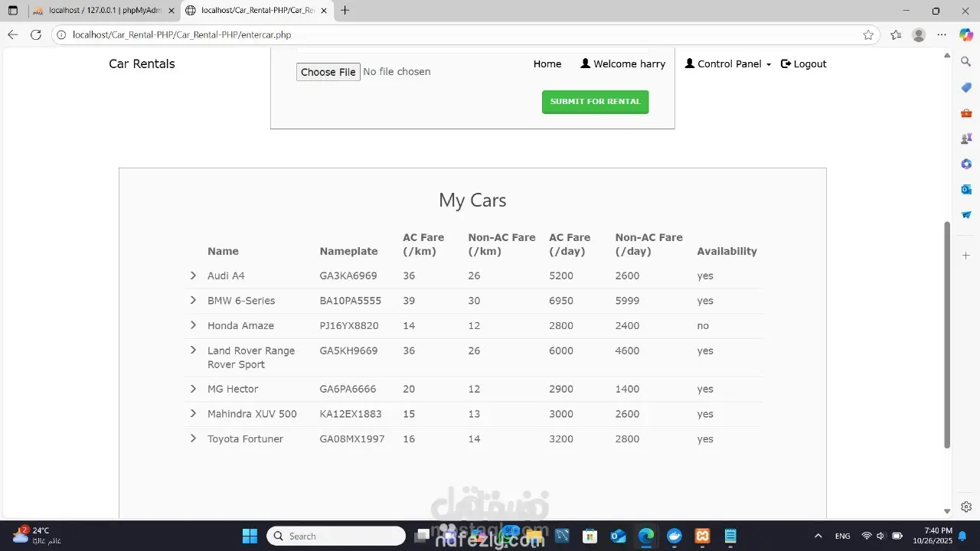Open Edge Settings and more menu

coord(941,34)
